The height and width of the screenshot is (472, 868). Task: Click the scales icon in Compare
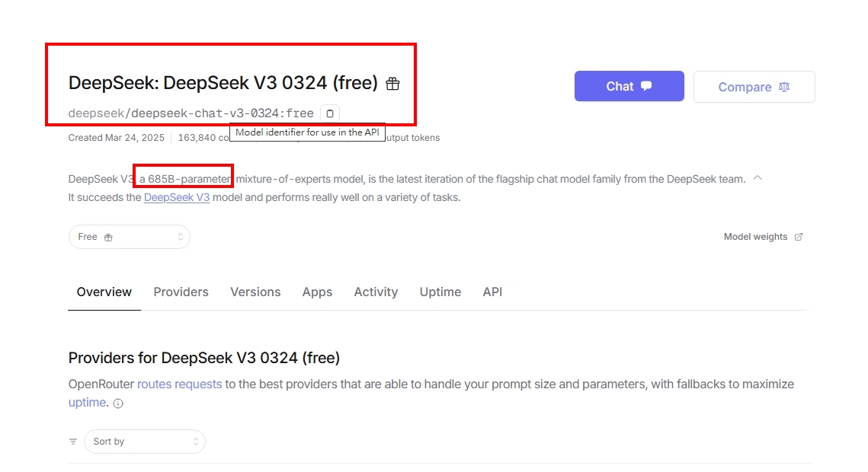click(784, 87)
